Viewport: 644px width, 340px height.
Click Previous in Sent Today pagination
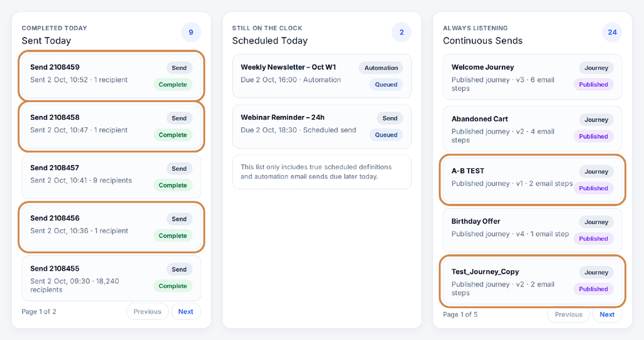(x=147, y=312)
